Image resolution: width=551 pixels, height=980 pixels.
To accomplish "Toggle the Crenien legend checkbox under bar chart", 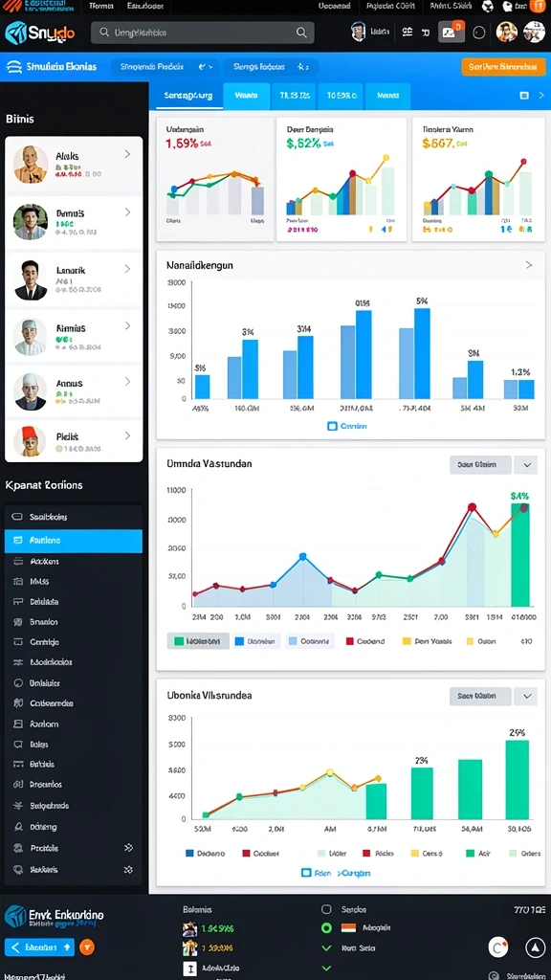I will [x=332, y=426].
